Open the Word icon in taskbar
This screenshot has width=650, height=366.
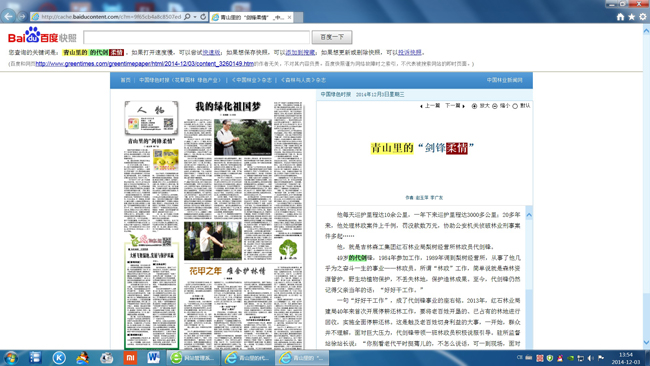coord(154,358)
